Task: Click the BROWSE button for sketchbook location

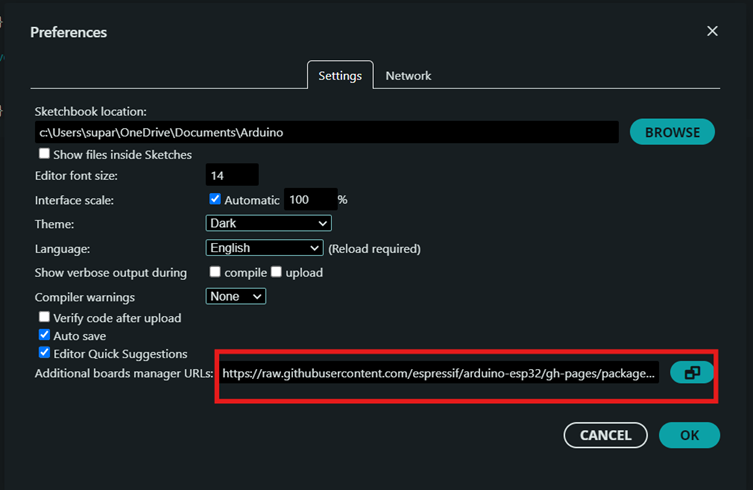Action: (672, 132)
